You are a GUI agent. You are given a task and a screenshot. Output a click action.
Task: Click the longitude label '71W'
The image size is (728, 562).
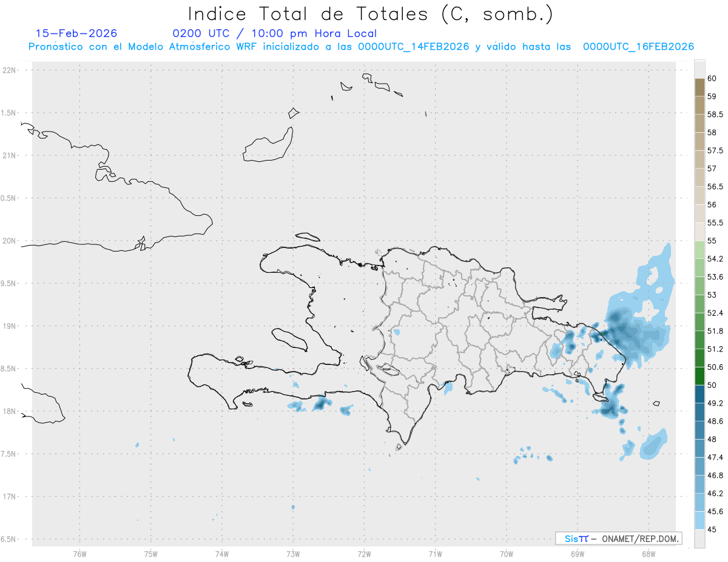pos(435,554)
